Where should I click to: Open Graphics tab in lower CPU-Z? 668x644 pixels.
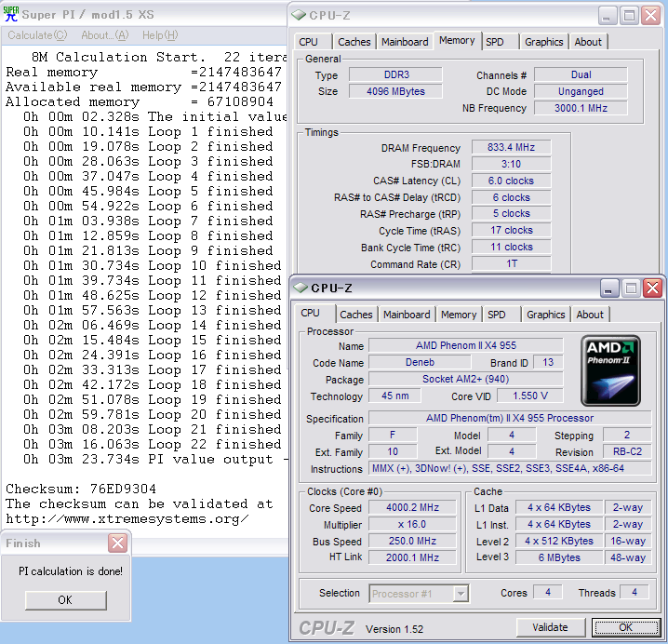click(x=546, y=315)
